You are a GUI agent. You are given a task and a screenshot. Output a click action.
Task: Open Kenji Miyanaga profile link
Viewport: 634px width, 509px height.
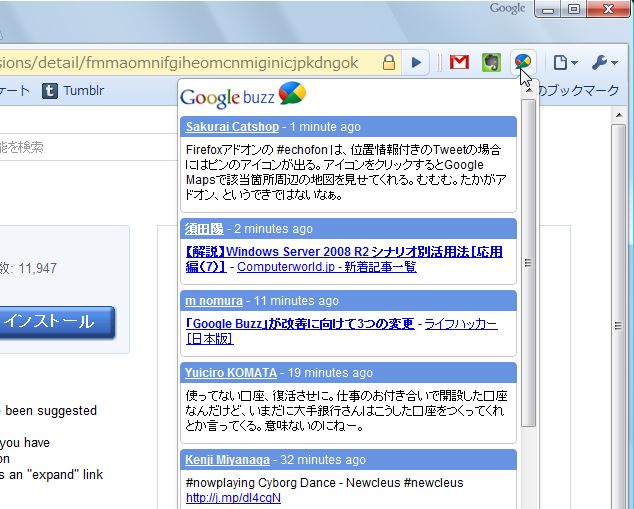coord(227,460)
